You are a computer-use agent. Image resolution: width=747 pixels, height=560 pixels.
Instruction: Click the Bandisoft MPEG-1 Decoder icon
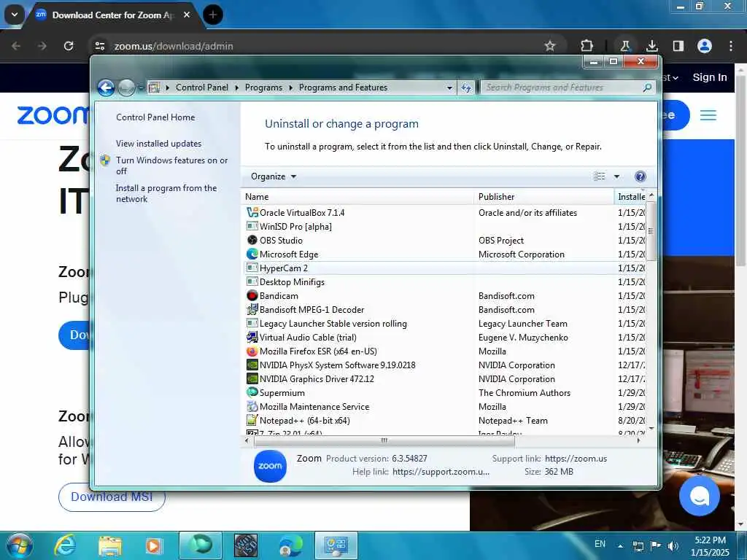click(252, 309)
